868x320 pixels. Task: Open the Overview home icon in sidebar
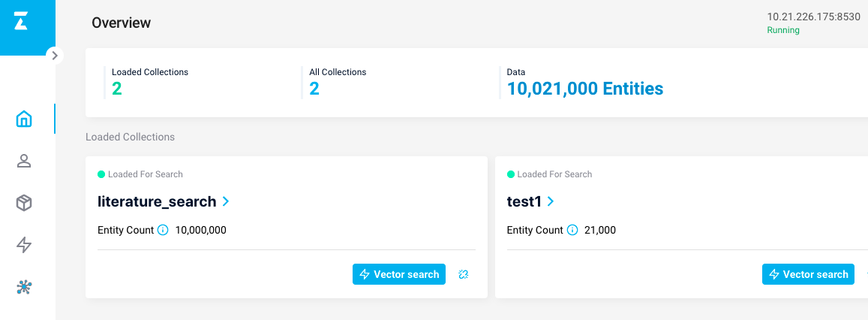pyautogui.click(x=24, y=119)
